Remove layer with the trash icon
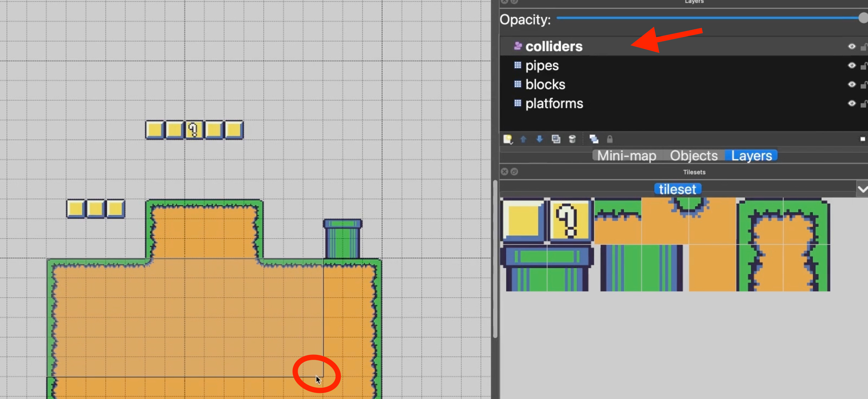This screenshot has height=399, width=868. [x=572, y=139]
